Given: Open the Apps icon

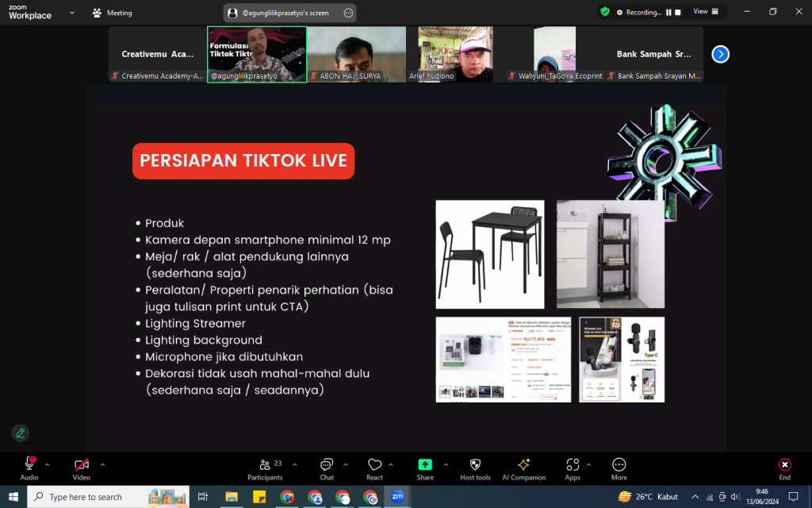Looking at the screenshot, I should (573, 464).
